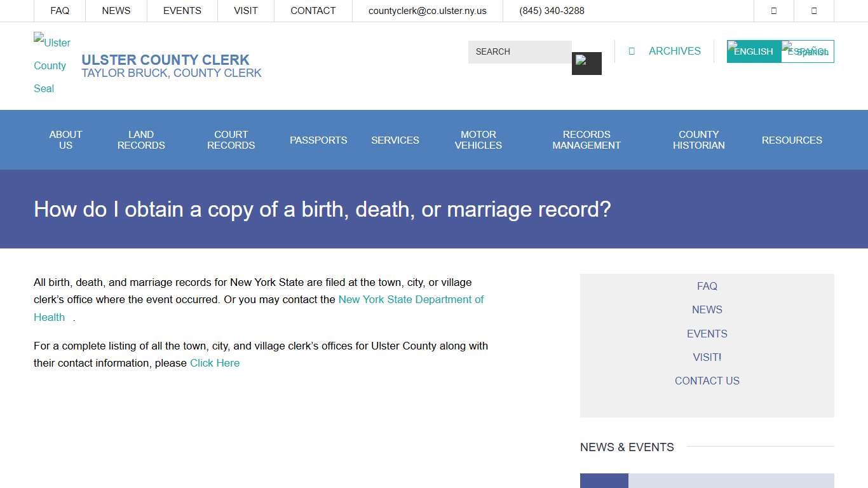
Task: Click VISIT! in the sidebar
Action: [x=707, y=357]
